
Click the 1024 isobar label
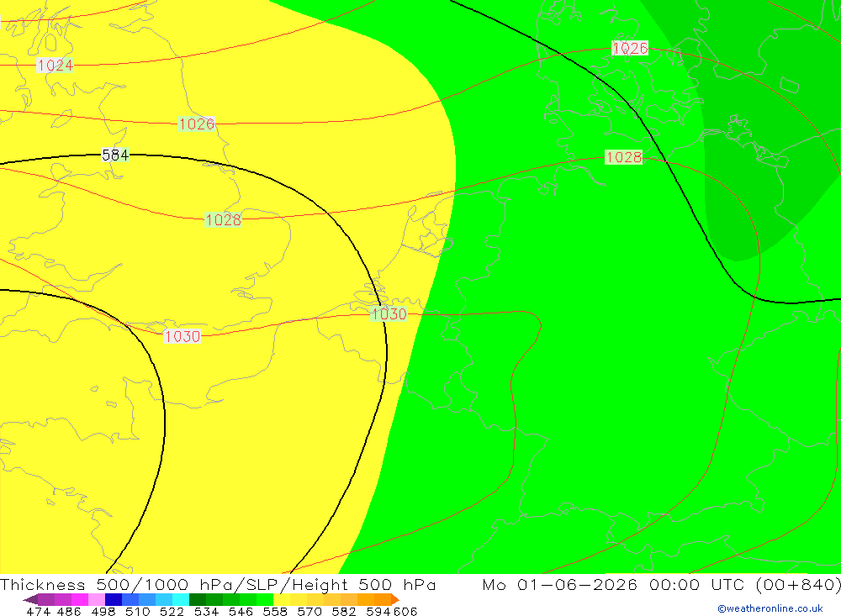pos(56,66)
